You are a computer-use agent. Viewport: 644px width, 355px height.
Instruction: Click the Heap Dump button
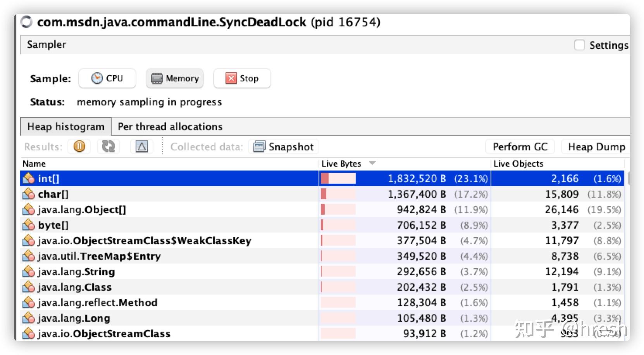[x=596, y=147]
